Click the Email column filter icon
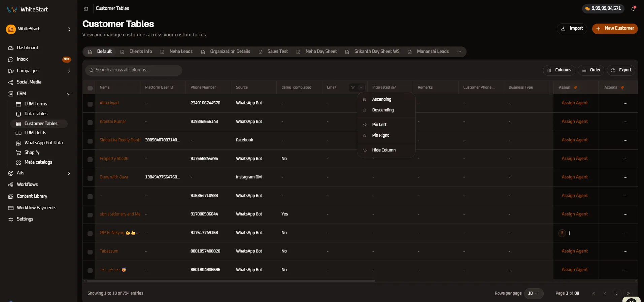Screen dimensions: 644x302 coord(353,87)
